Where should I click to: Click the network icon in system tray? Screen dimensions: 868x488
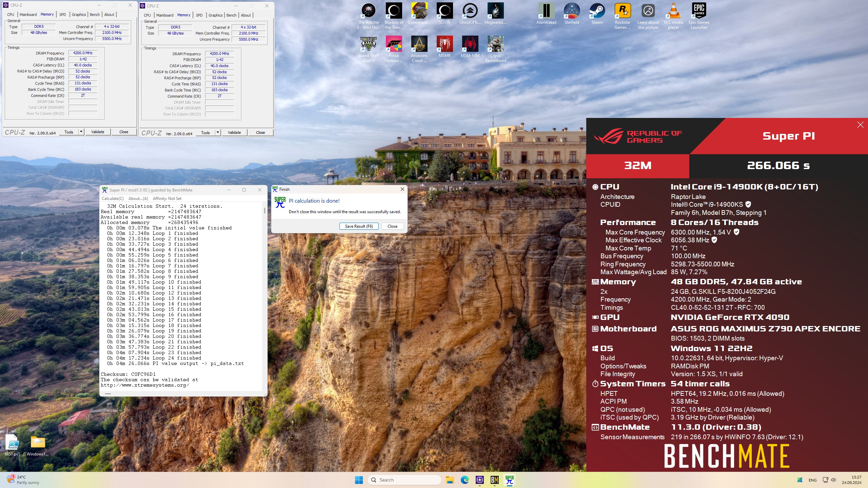(825, 480)
